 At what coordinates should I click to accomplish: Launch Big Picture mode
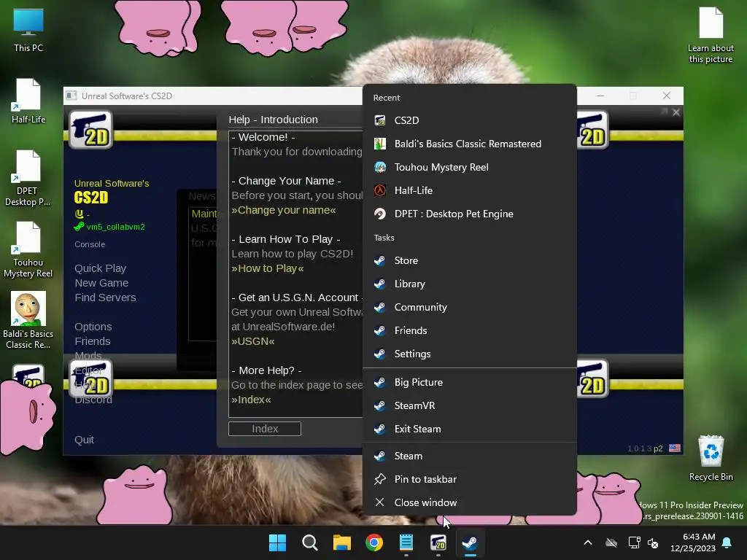(469, 382)
